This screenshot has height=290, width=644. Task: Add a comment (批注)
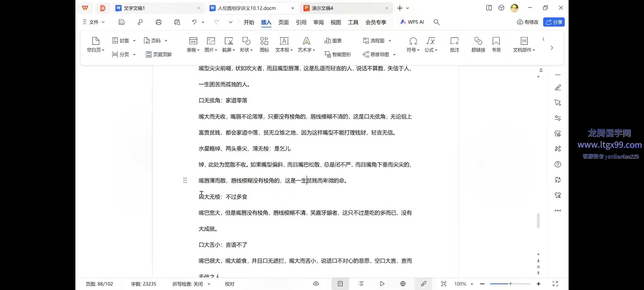tap(455, 45)
